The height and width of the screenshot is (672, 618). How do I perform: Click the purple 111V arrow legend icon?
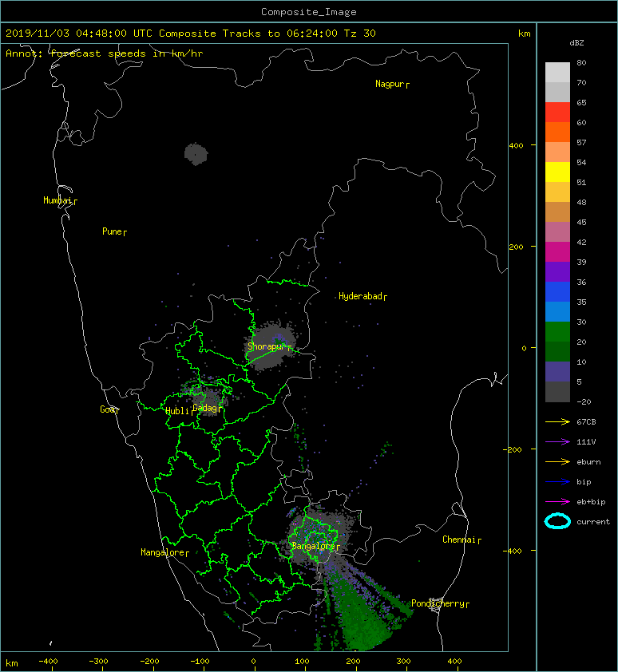coord(557,442)
